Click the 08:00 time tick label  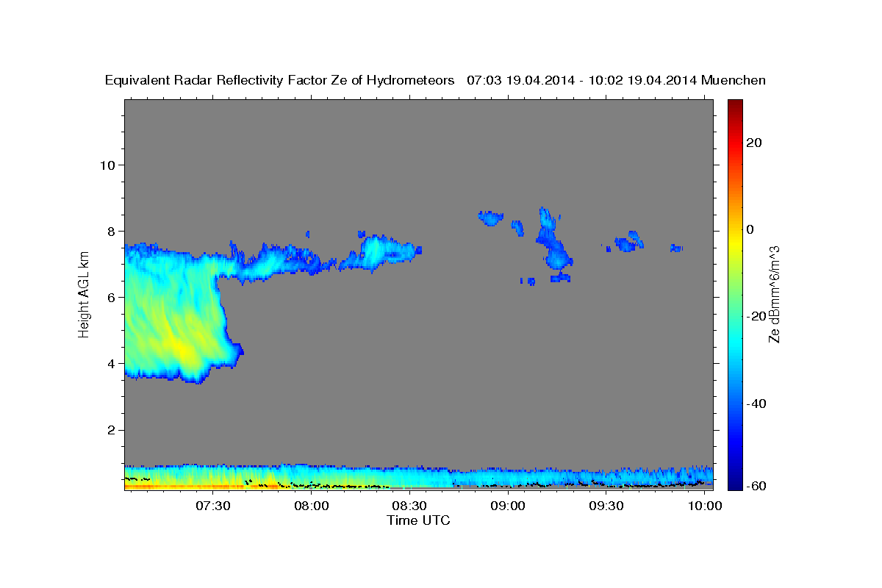point(312,506)
